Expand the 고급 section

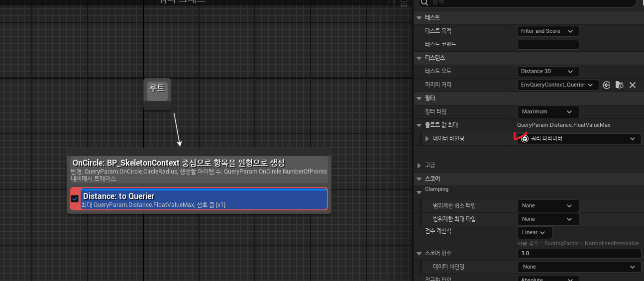coord(419,165)
